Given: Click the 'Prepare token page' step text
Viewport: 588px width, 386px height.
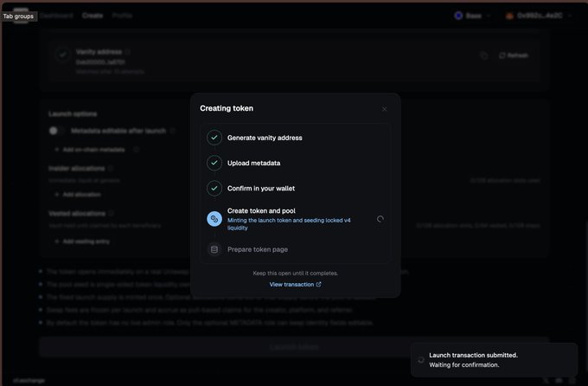Looking at the screenshot, I should point(258,249).
